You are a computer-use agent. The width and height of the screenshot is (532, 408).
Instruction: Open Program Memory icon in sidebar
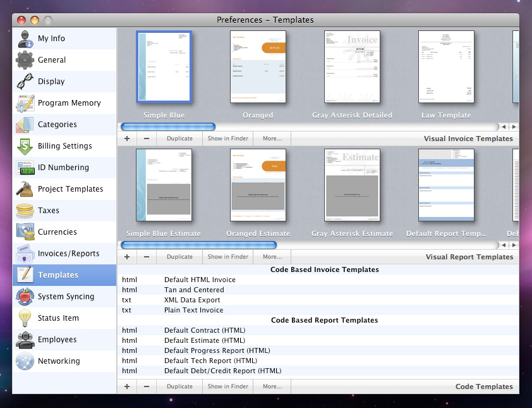[25, 103]
